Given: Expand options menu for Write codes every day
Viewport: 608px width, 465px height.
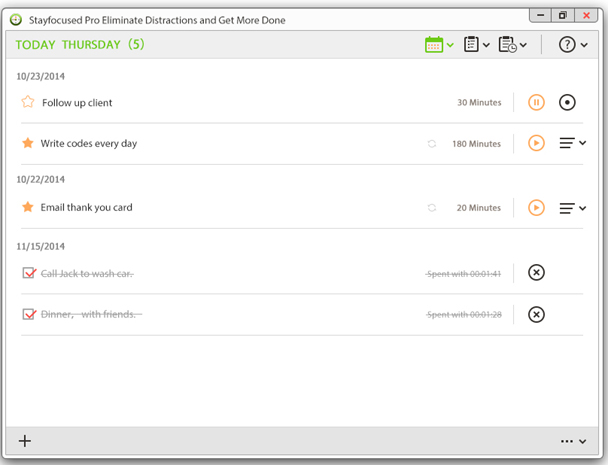Looking at the screenshot, I should 572,144.
